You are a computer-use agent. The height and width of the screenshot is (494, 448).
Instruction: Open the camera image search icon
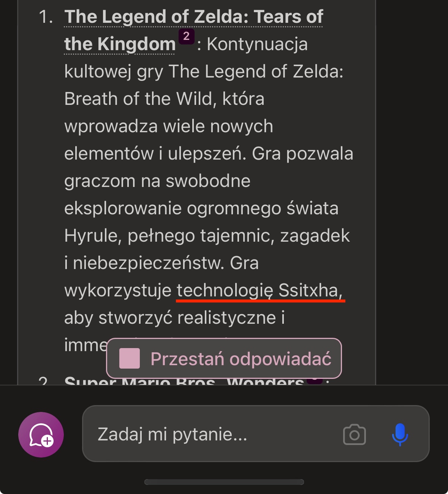(354, 434)
